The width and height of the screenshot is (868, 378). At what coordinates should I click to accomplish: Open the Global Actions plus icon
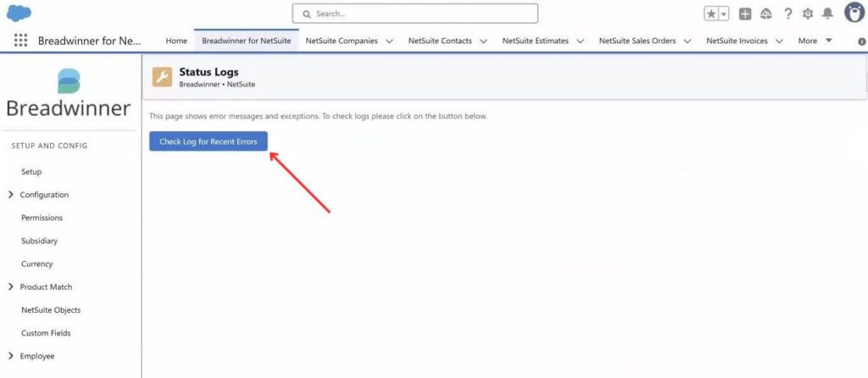tap(745, 14)
